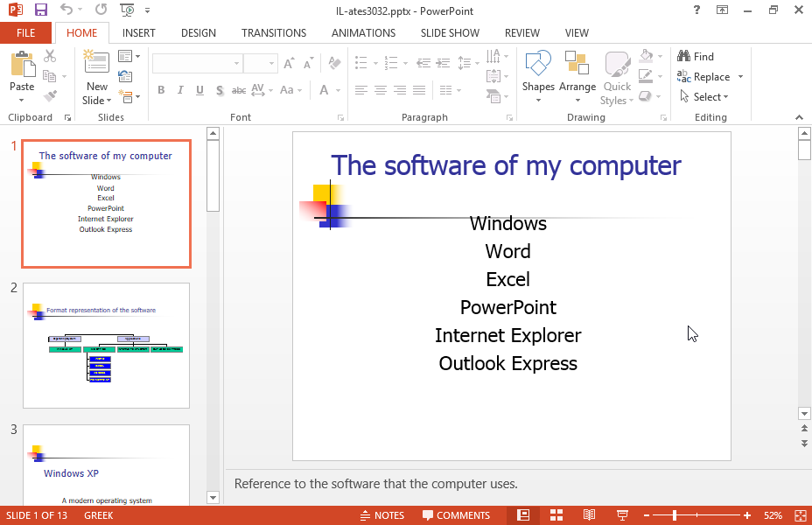The image size is (812, 525).
Task: Toggle Bold formatting
Action: click(x=161, y=90)
